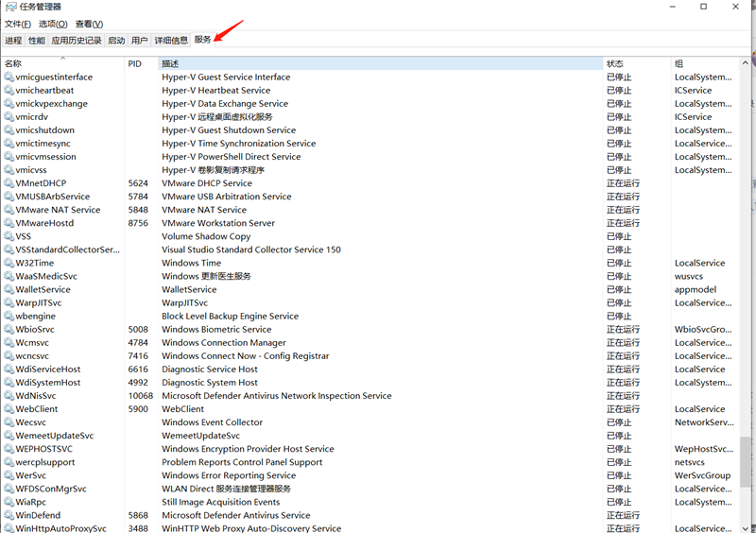Switch to the 进程 tab

[x=13, y=41]
